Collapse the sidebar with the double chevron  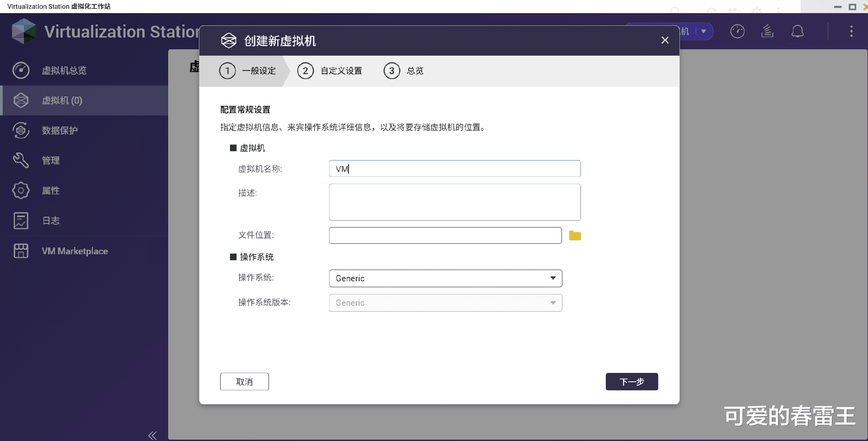point(152,435)
